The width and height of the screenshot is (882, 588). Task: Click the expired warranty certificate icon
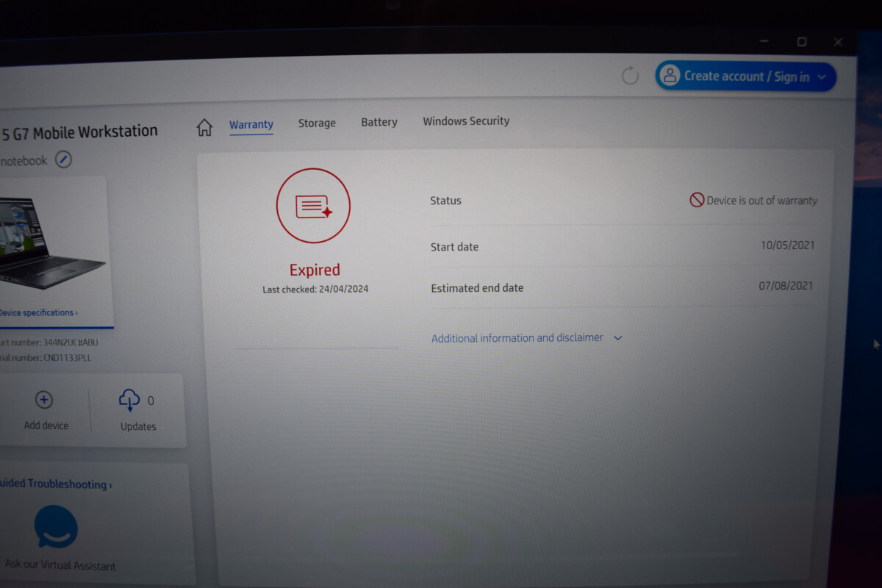pos(313,207)
